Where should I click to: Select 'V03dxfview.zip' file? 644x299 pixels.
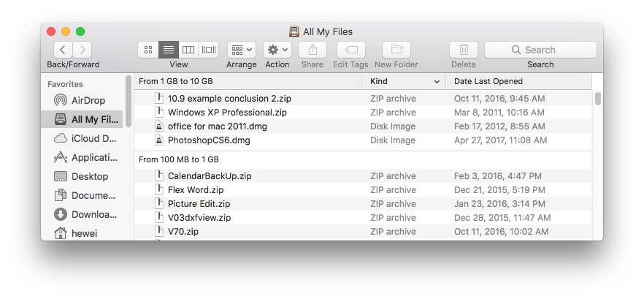click(x=199, y=218)
